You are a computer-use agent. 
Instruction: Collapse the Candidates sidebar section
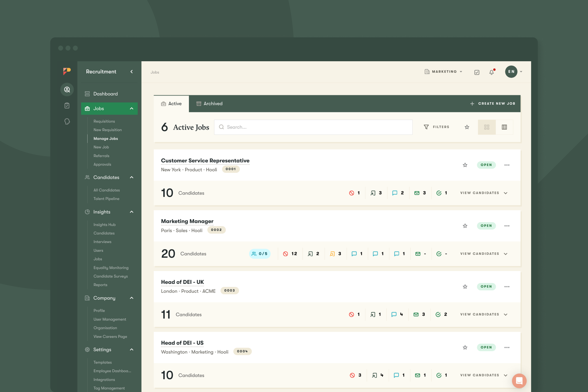point(132,177)
